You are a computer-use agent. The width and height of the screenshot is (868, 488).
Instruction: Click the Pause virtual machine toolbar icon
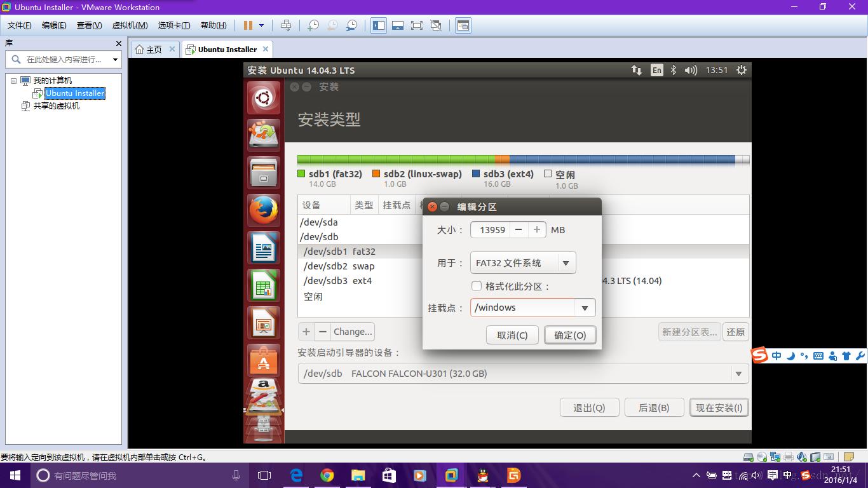(x=248, y=25)
